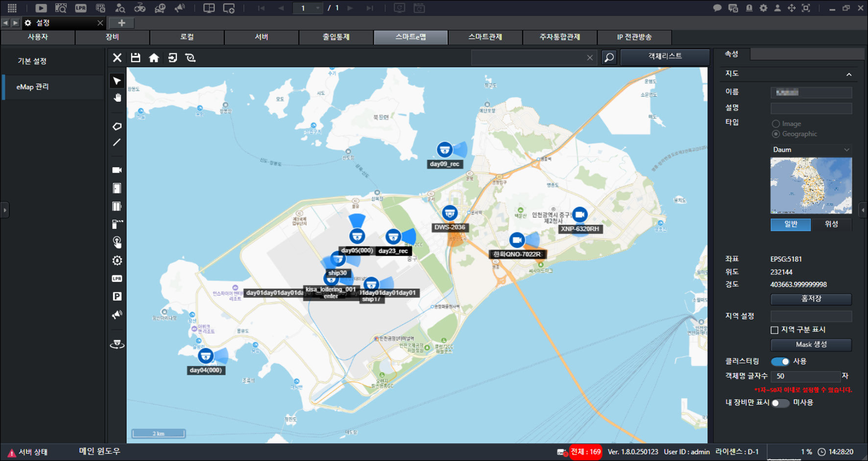The width and height of the screenshot is (868, 461).
Task: Open the 출입통제 tab
Action: click(336, 37)
